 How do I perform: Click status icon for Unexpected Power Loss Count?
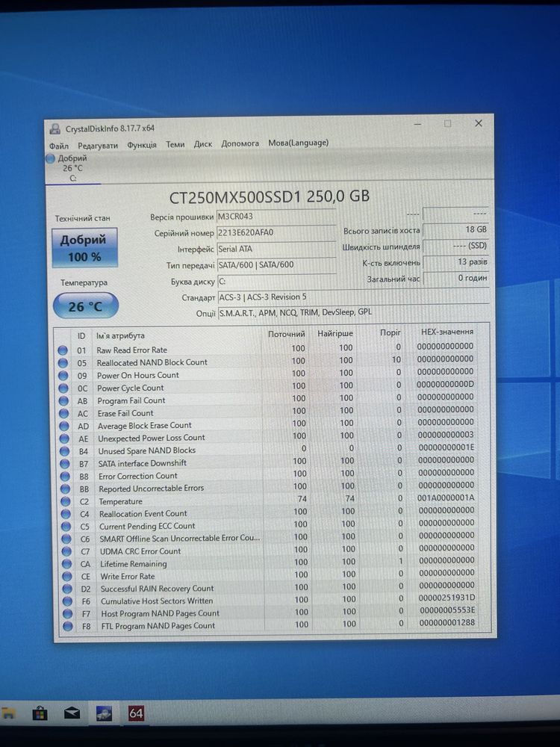click(64, 438)
